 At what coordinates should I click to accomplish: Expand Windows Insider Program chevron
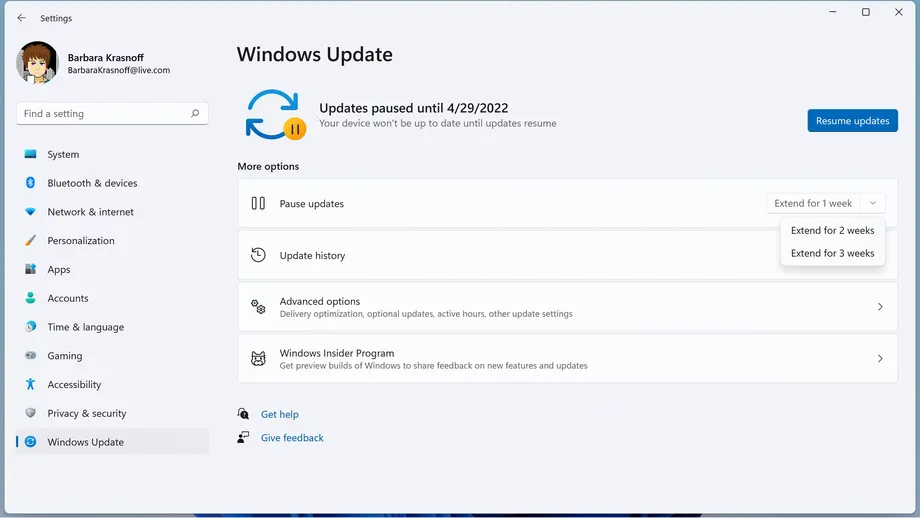pos(880,358)
